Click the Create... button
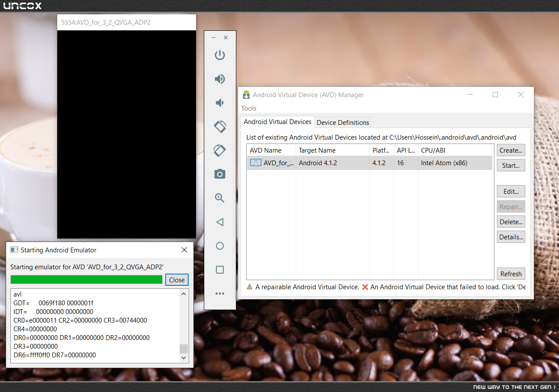Image resolution: width=559 pixels, height=392 pixels. click(x=511, y=150)
